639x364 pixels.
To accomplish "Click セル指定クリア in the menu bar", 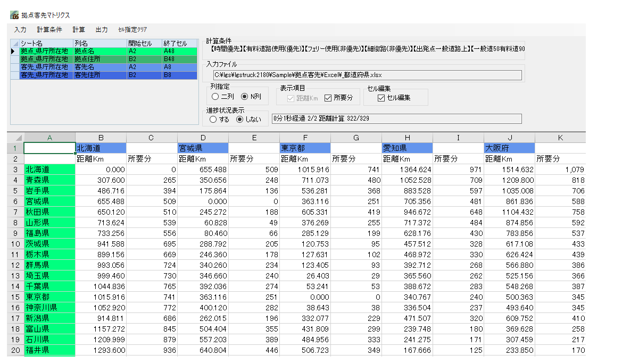I will 132,30.
